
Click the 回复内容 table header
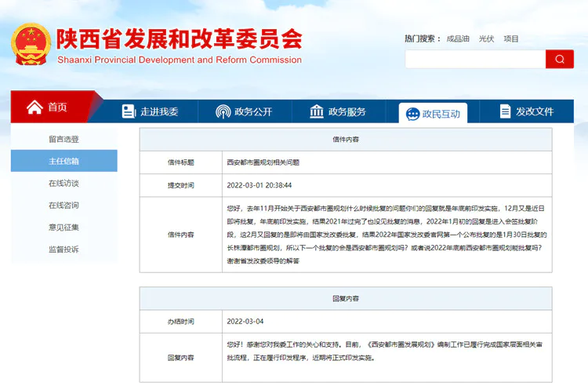[x=346, y=299]
